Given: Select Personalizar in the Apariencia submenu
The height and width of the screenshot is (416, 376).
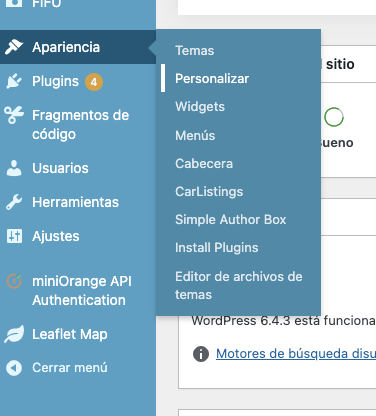Looking at the screenshot, I should [x=212, y=79].
